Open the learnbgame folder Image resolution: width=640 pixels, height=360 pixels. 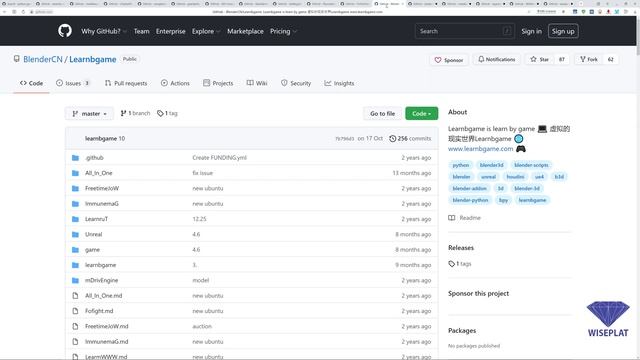coord(100,265)
